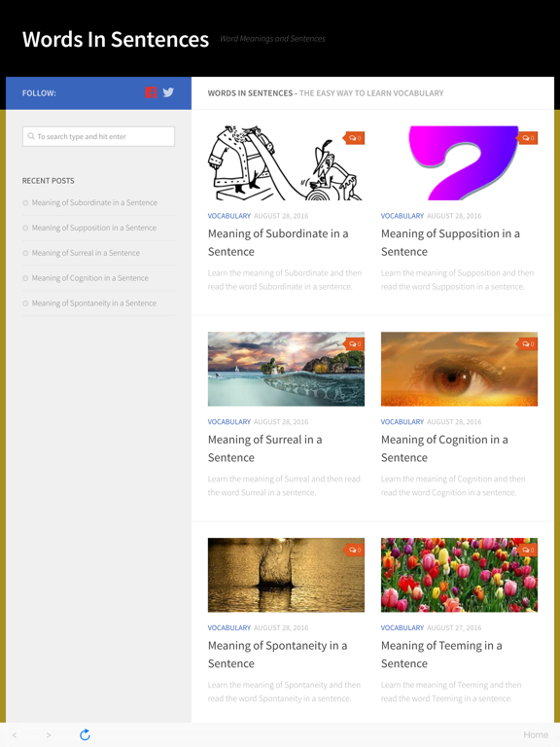560x747 pixels.
Task: Go back using browser back arrow
Action: (15, 735)
